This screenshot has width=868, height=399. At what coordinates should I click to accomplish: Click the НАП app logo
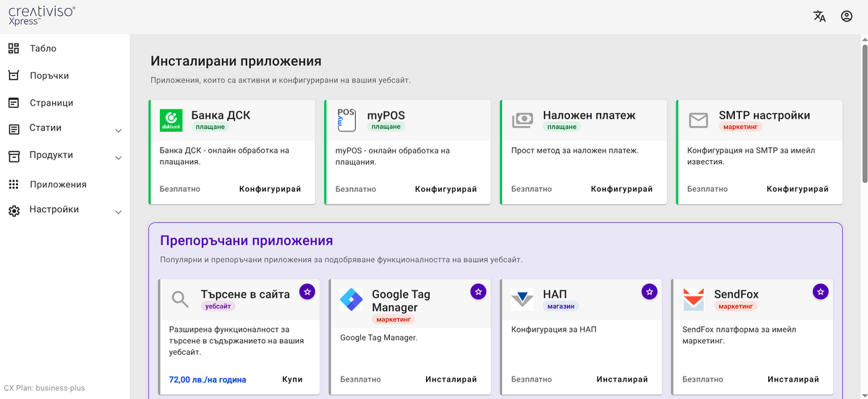(522, 299)
